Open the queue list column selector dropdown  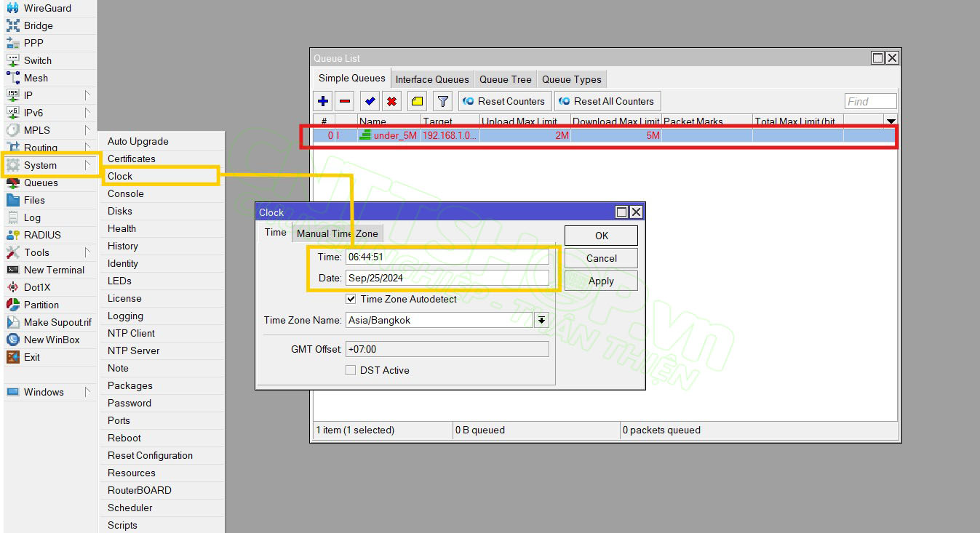pyautogui.click(x=891, y=121)
